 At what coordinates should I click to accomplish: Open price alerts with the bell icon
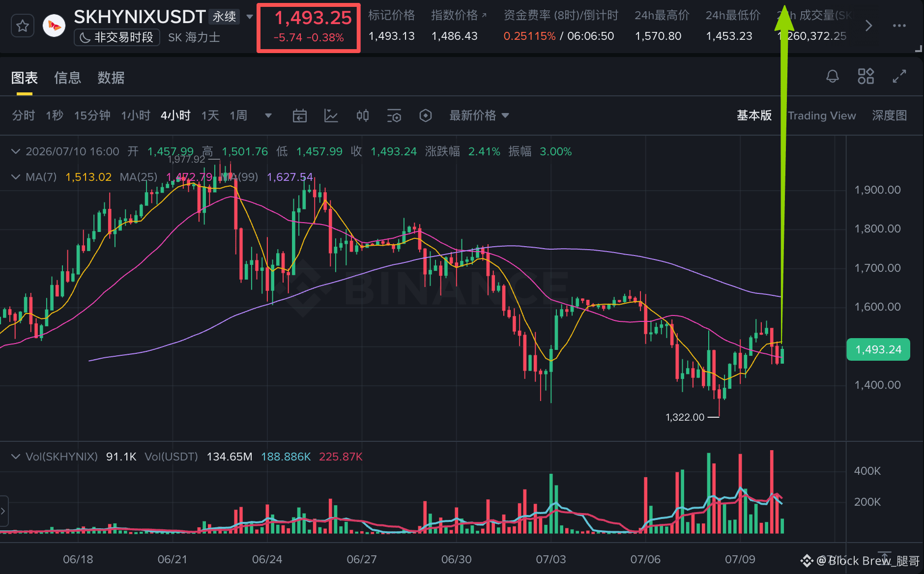833,76
